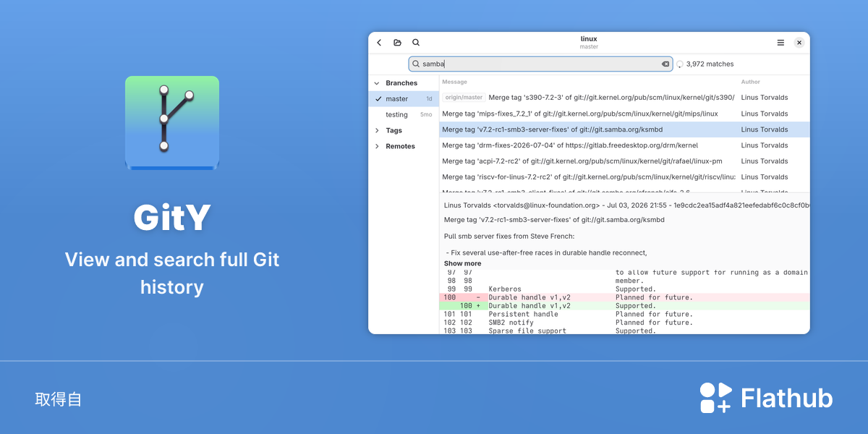Collapse the Branches section
This screenshot has width=868, height=434.
tap(377, 83)
